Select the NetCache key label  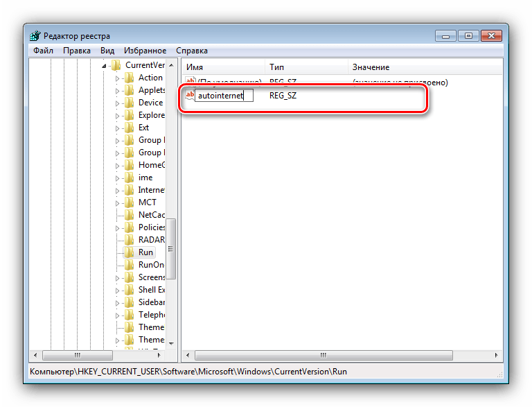coord(151,215)
